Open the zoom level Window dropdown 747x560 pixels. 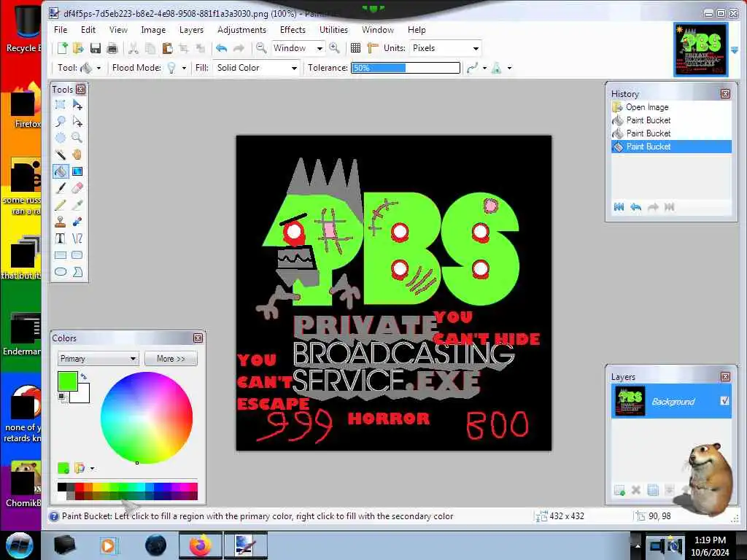[320, 48]
